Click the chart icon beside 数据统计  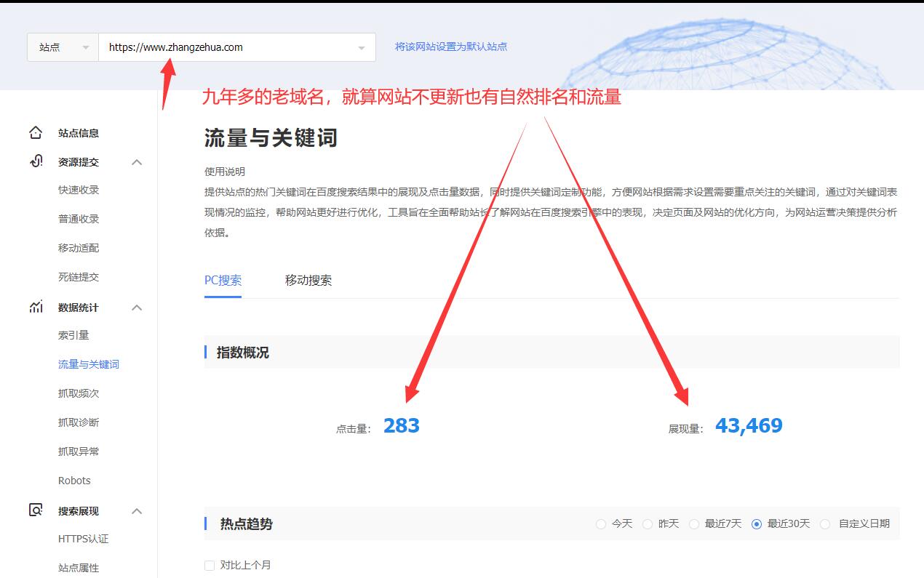(x=34, y=306)
